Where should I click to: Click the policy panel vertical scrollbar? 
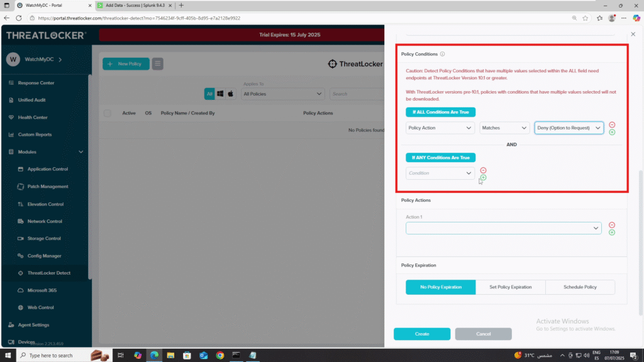click(640, 242)
